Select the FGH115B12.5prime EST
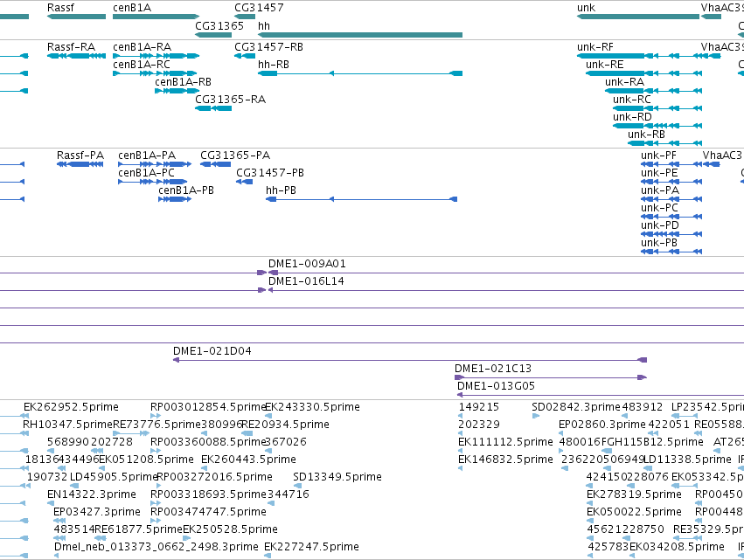 coord(607,451)
